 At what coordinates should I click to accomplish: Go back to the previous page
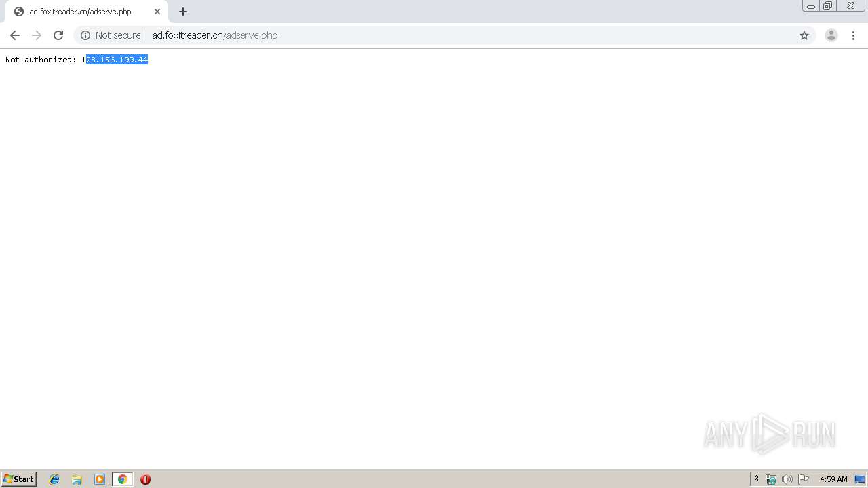[15, 35]
